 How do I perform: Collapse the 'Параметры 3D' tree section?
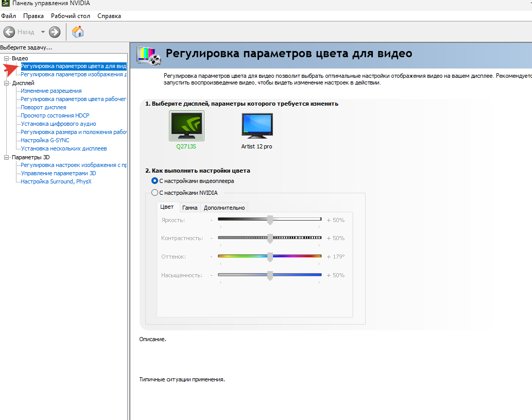[7, 157]
